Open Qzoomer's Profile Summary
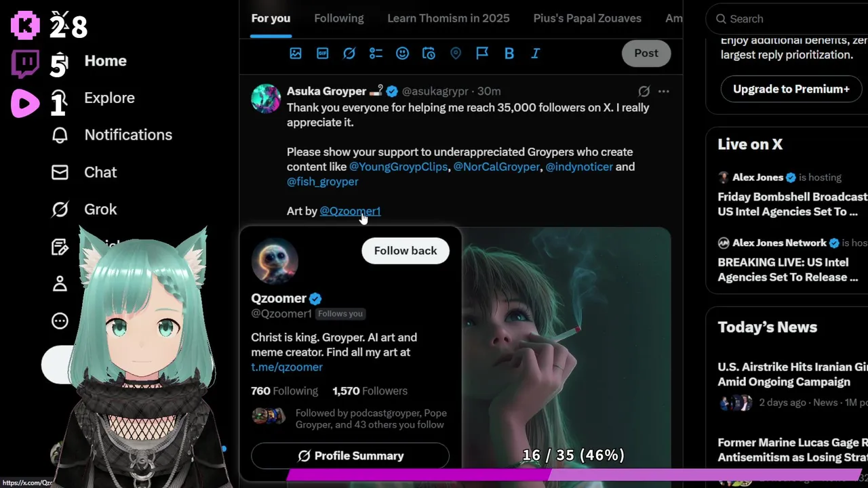Screen dimensions: 868x488 click(350, 455)
